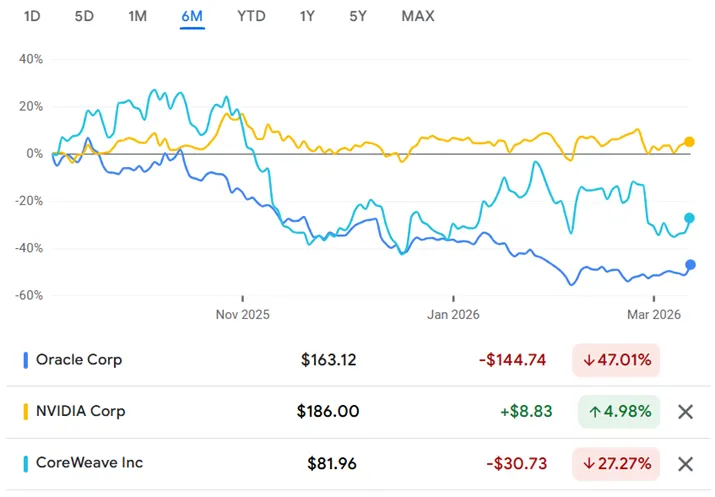Viewport: 715px width, 497px height.
Task: Show the 1M chart range
Action: pos(138,16)
